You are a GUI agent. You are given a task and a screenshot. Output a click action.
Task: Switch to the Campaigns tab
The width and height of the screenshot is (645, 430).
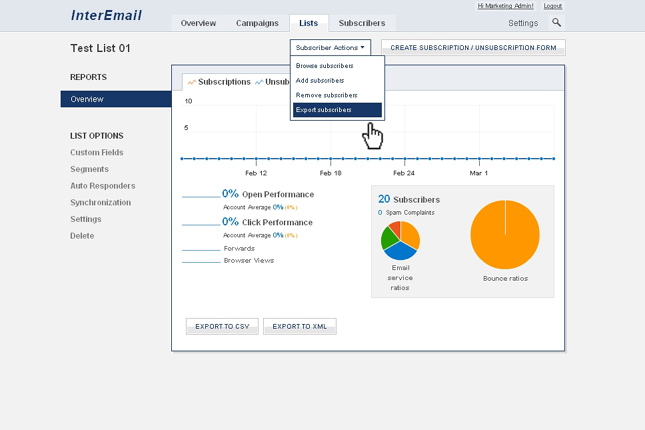[257, 23]
